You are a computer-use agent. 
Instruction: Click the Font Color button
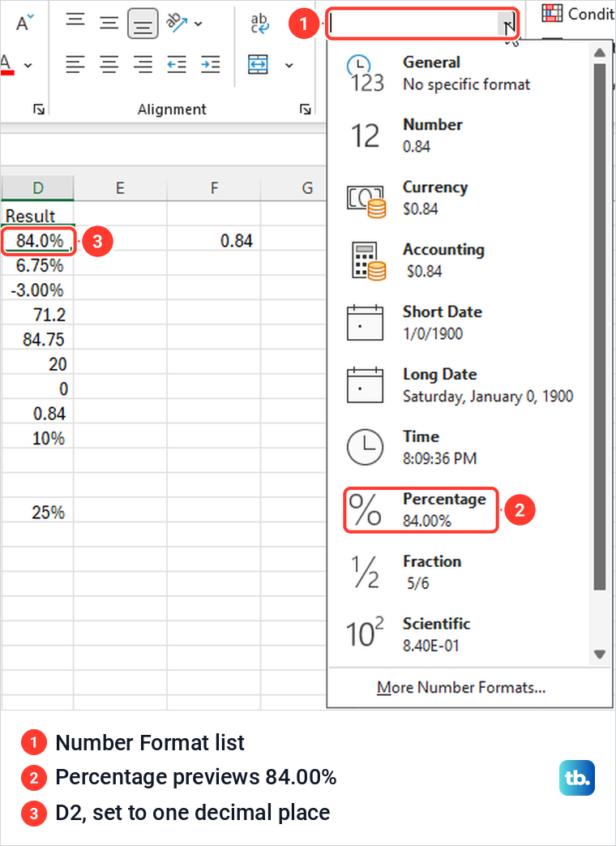tap(7, 64)
